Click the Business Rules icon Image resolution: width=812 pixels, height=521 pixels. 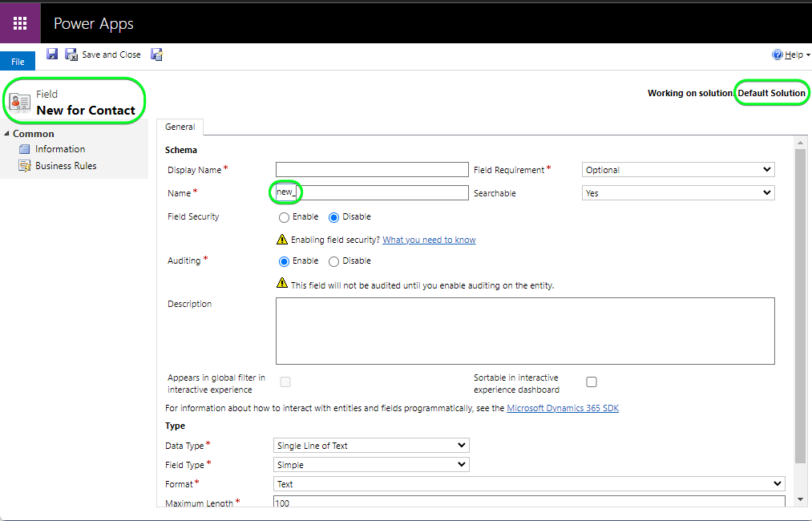tap(24, 166)
